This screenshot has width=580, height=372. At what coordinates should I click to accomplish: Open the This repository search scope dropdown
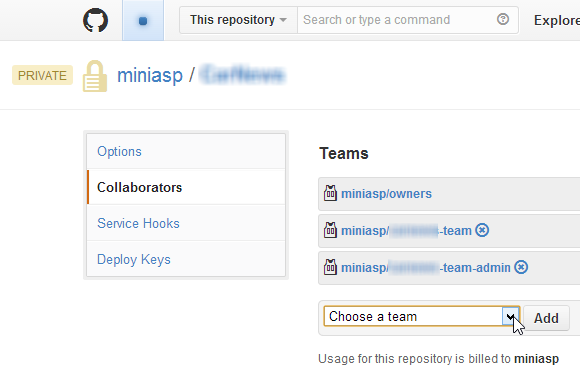[x=238, y=20]
